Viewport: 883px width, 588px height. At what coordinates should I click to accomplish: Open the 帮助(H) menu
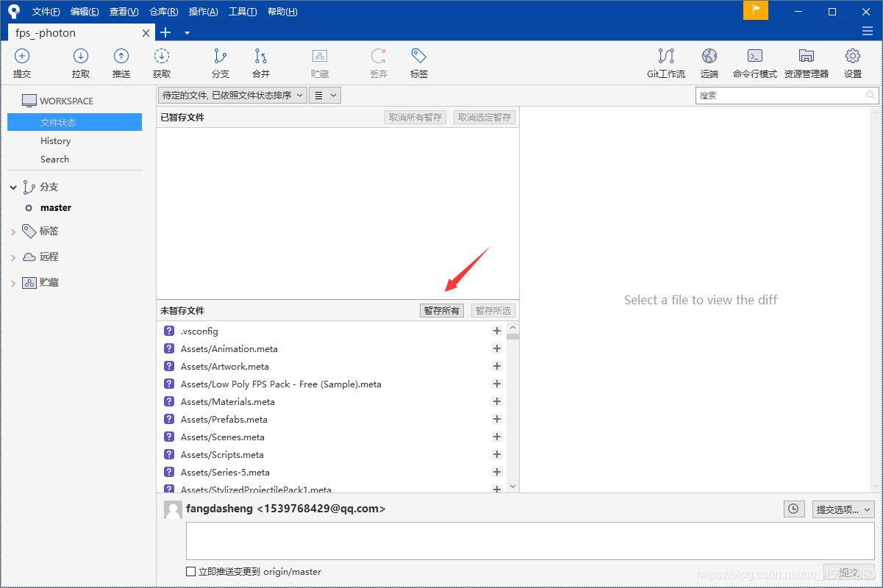(282, 12)
